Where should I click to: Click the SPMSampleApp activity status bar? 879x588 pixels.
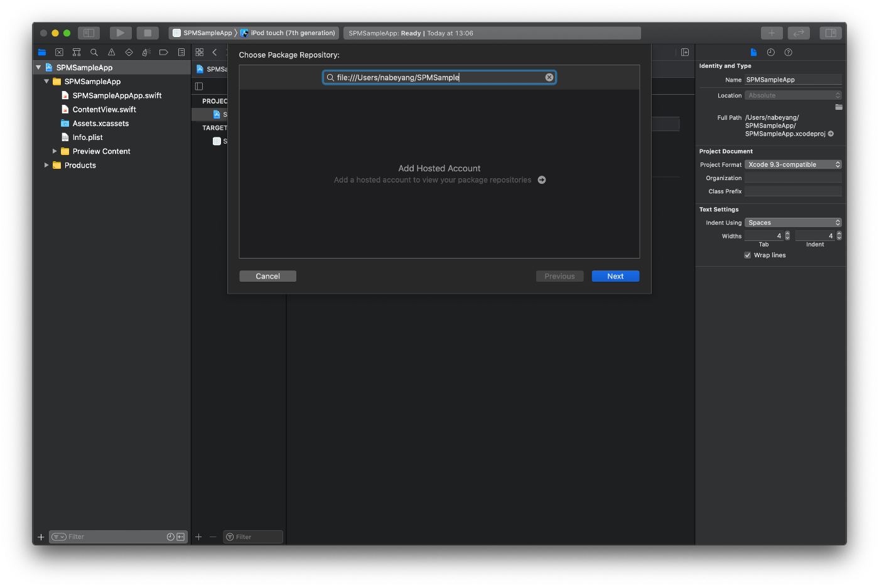tap(492, 33)
